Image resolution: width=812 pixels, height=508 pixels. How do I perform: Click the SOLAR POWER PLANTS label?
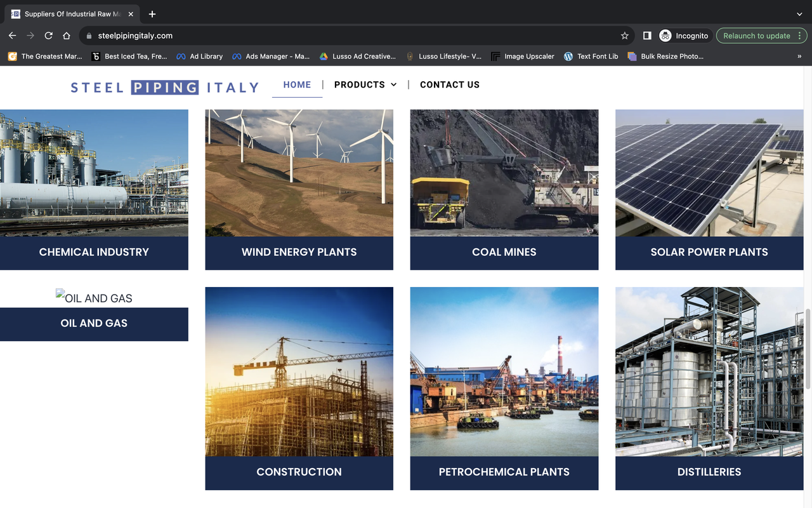(x=709, y=253)
